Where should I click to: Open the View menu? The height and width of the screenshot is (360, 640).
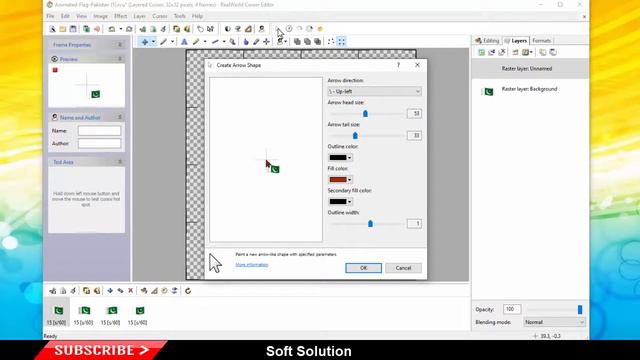pos(81,16)
